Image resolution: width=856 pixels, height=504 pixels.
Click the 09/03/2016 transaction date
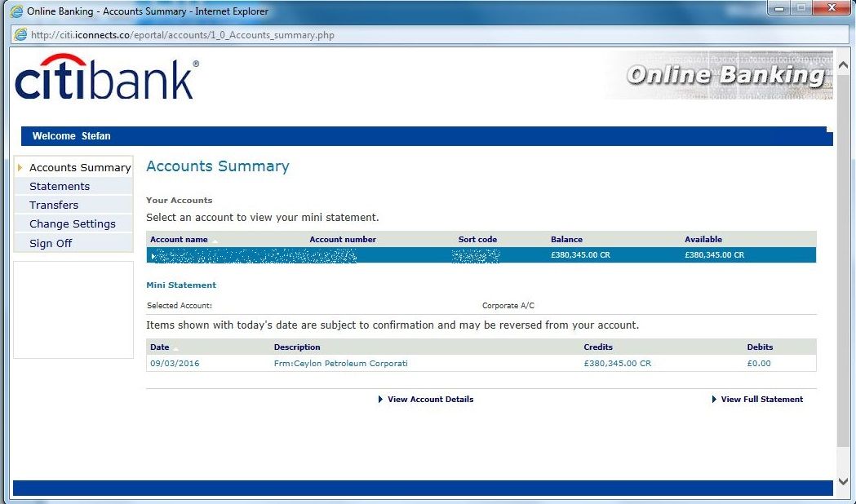[x=175, y=363]
